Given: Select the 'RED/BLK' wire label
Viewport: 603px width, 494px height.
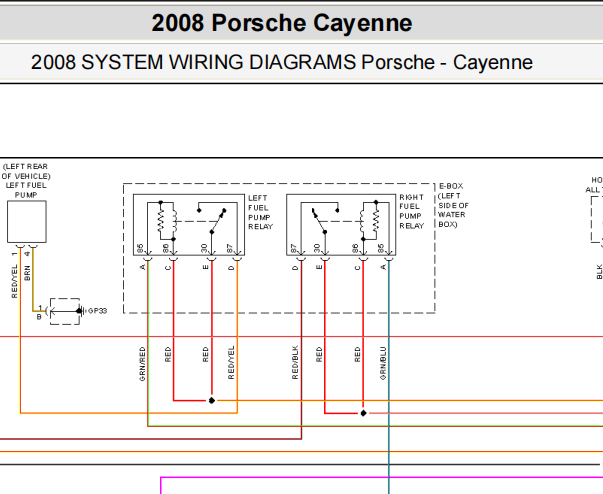Looking at the screenshot, I should [295, 363].
